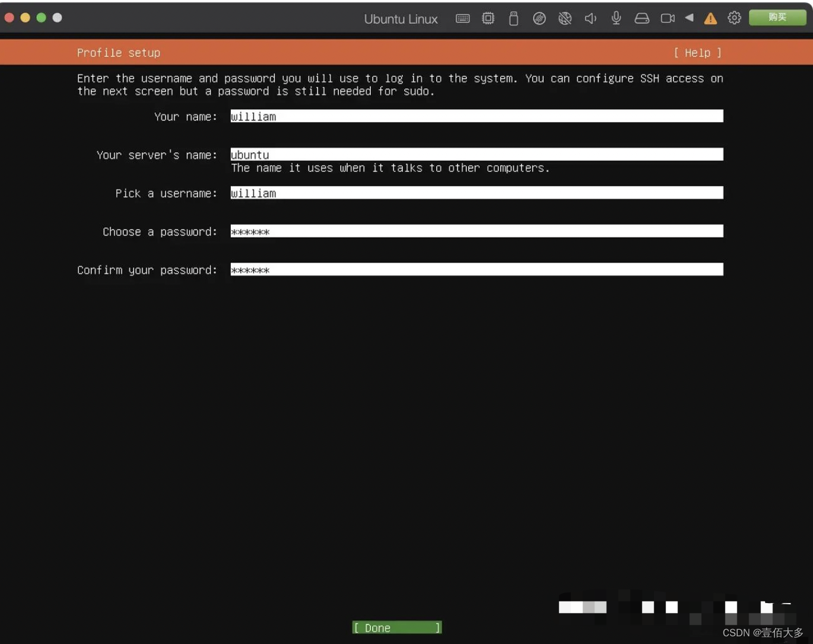Focus the "Confirm your password" input field

tap(477, 270)
